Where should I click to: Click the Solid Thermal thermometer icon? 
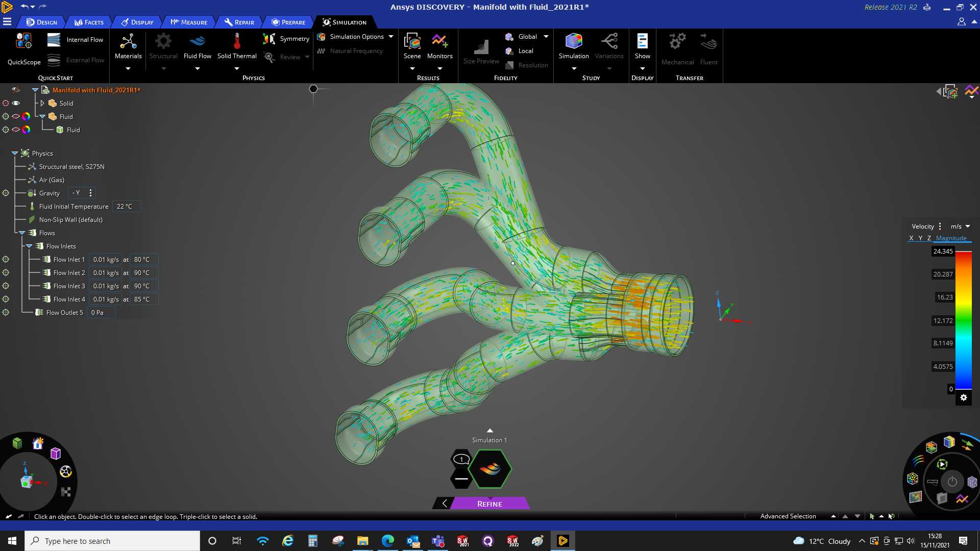(x=237, y=41)
